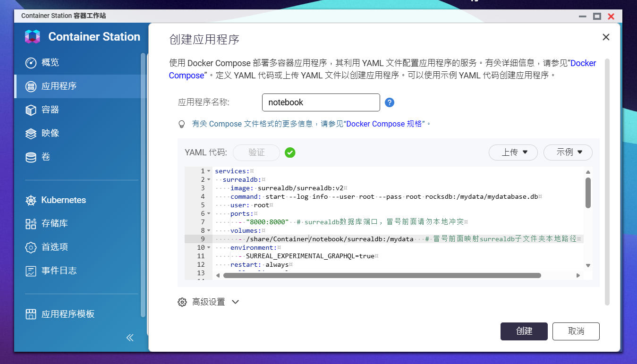Click the 事件日志 event log icon

coord(31,271)
